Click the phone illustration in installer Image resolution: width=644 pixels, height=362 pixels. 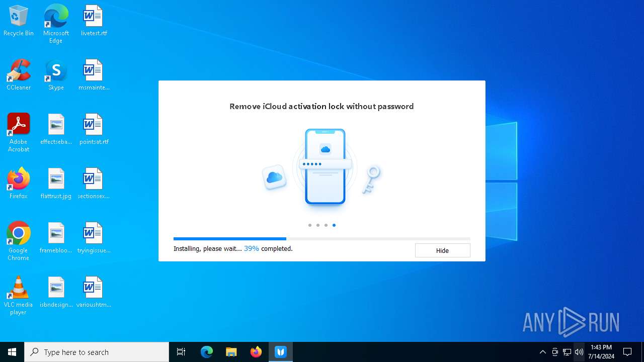[325, 167]
